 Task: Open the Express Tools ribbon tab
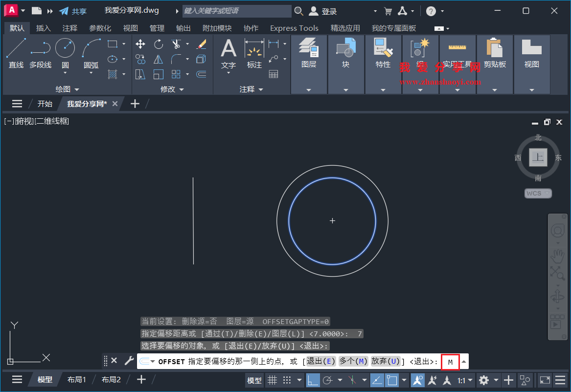coord(294,28)
